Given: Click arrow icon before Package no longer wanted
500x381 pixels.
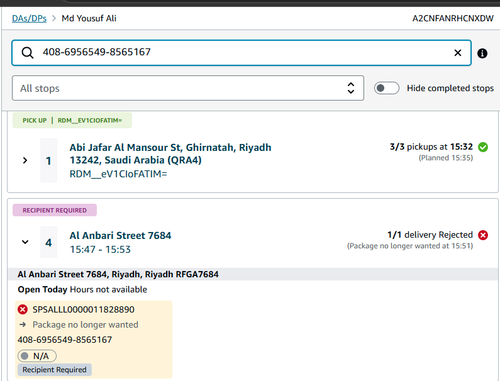Looking at the screenshot, I should pyautogui.click(x=23, y=324).
